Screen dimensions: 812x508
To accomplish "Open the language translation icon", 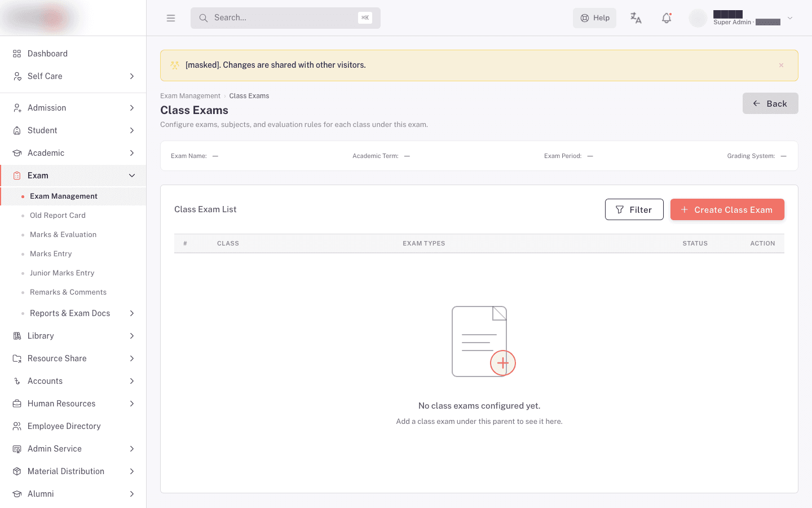I will click(636, 18).
